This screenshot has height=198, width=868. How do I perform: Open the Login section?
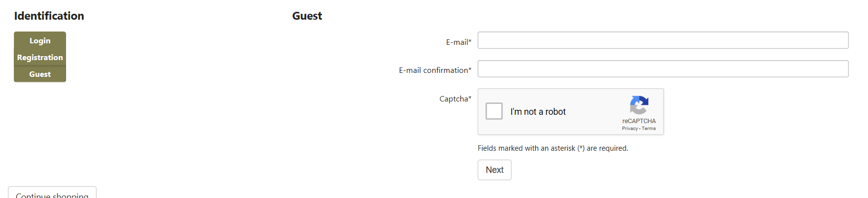pos(40,41)
